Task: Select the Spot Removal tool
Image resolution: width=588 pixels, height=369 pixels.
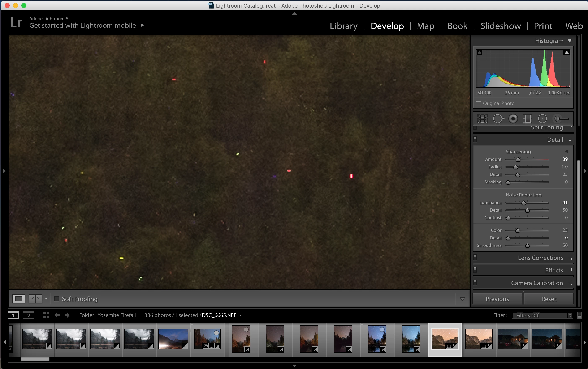Action: pos(498,119)
